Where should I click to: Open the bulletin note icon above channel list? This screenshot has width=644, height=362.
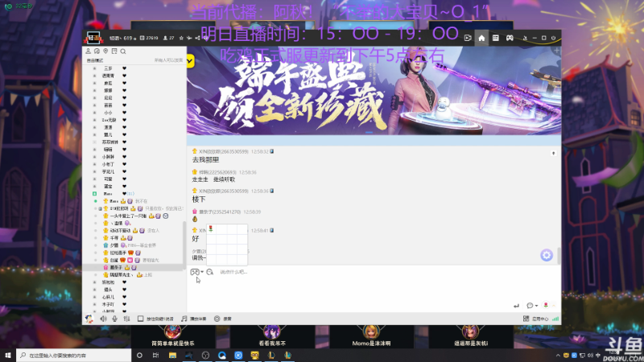pyautogui.click(x=114, y=51)
